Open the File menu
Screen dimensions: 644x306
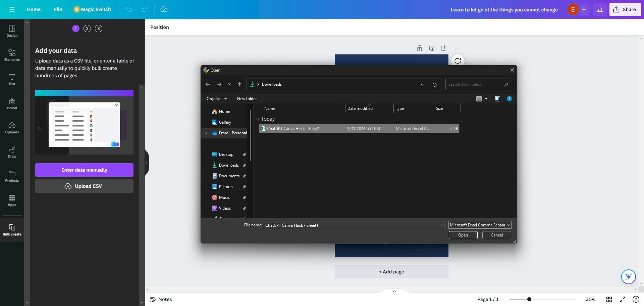click(x=58, y=9)
